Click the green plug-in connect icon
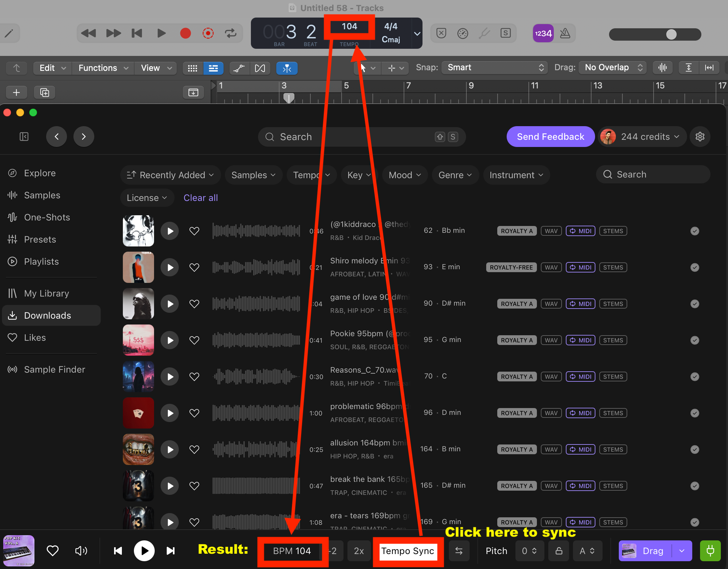The width and height of the screenshot is (728, 569). (x=710, y=551)
